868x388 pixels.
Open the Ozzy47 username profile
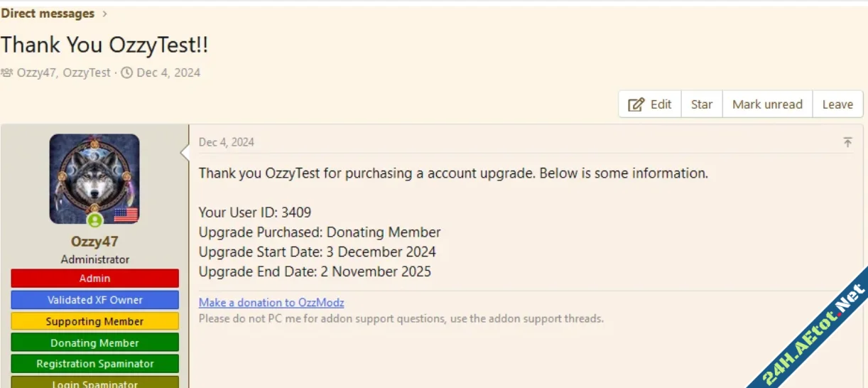pos(94,242)
